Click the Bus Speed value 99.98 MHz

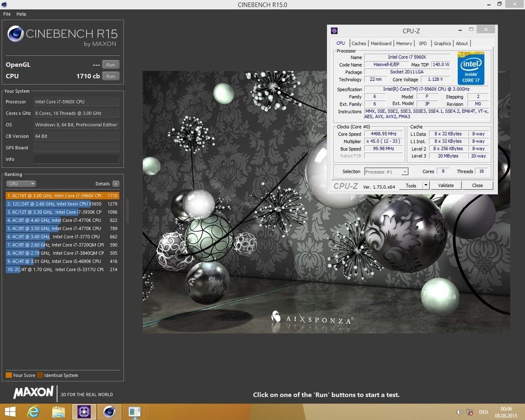(x=383, y=148)
